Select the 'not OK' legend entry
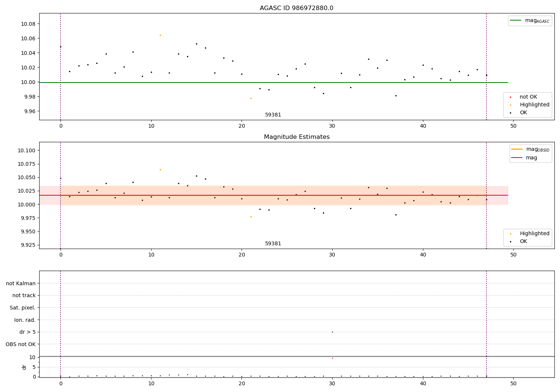560x392 pixels. coord(528,97)
